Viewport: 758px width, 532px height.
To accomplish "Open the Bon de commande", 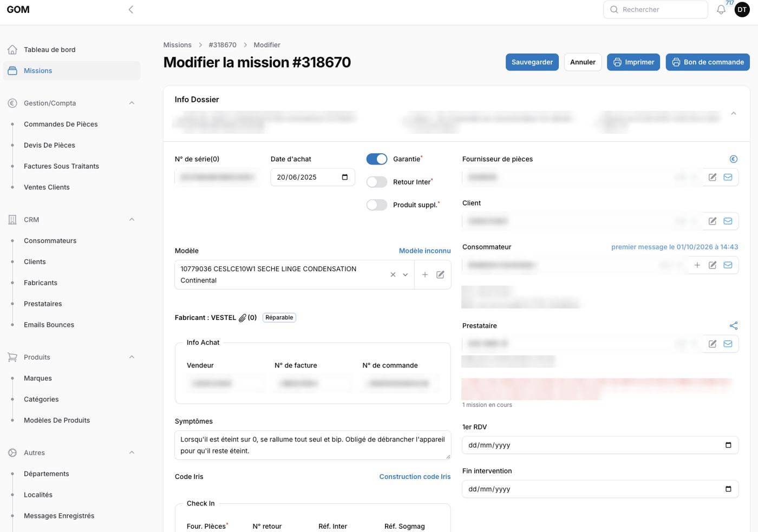I will pos(708,62).
